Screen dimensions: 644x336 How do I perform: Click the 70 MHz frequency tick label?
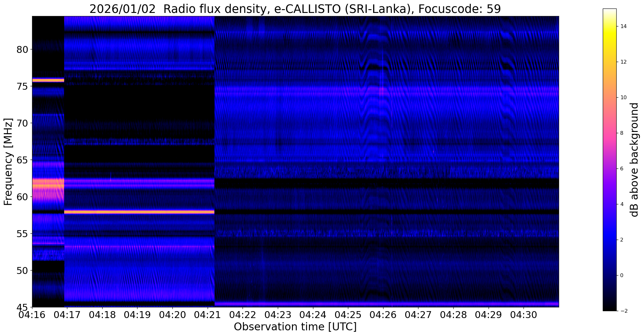point(22,123)
